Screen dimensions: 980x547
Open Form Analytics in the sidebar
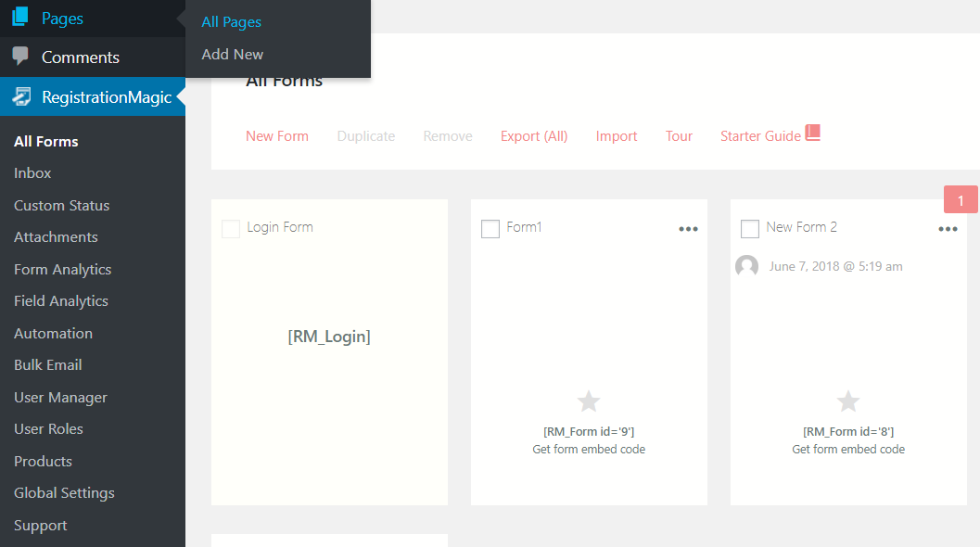tap(63, 270)
